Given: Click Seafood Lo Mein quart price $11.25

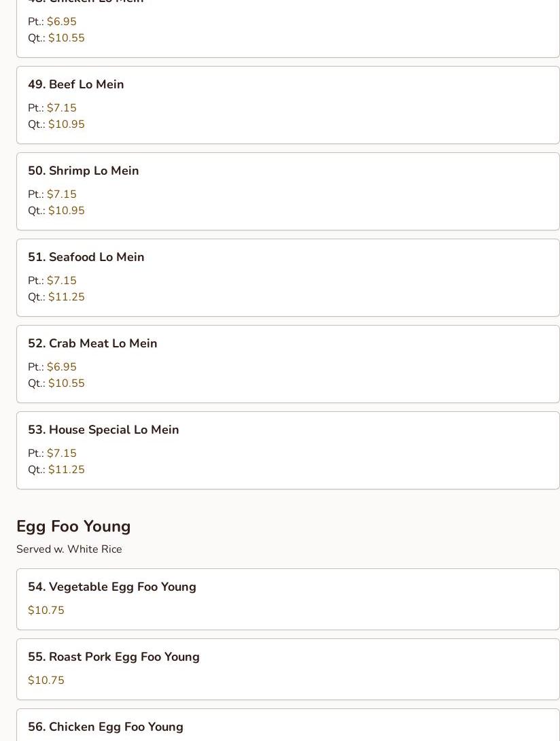Looking at the screenshot, I should [x=66, y=297].
